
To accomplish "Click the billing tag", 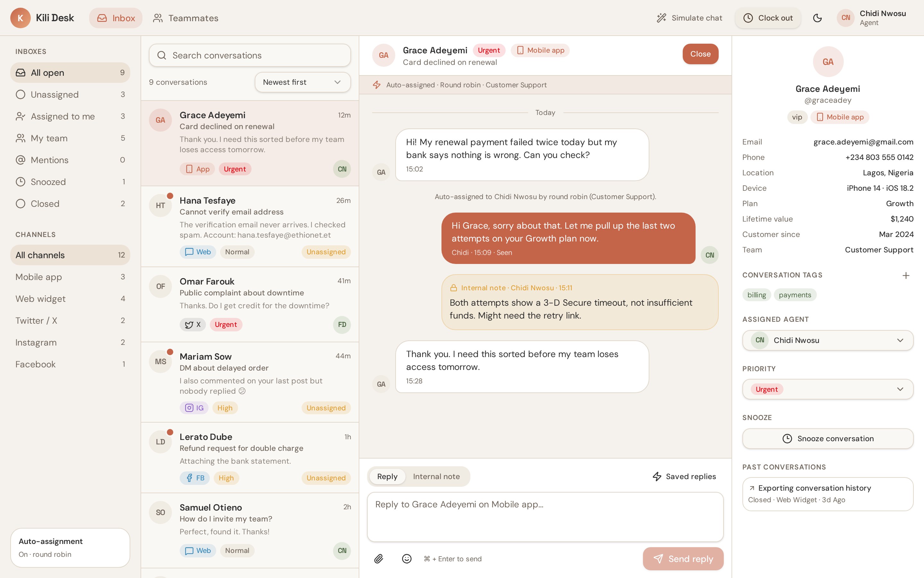I will 757,295.
